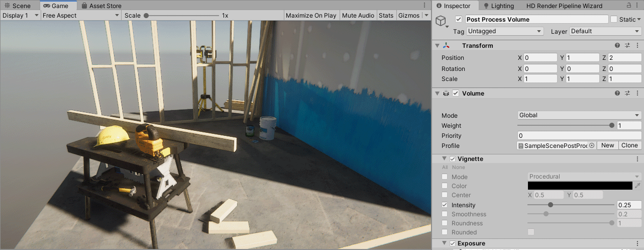Lock the Inspector panel

629,6
